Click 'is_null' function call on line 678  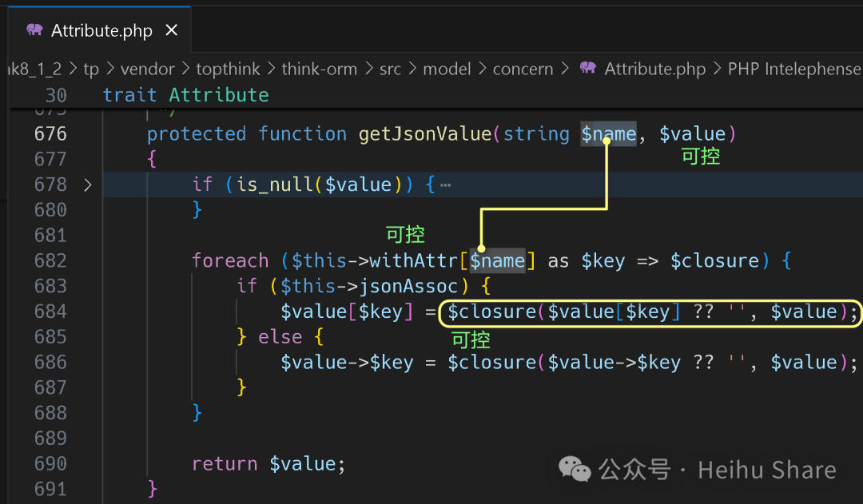(275, 185)
